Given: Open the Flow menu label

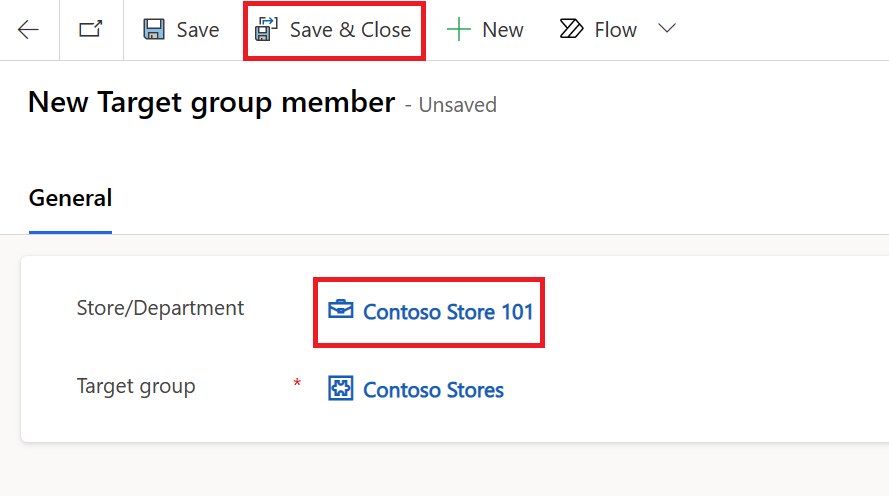Looking at the screenshot, I should coord(615,30).
